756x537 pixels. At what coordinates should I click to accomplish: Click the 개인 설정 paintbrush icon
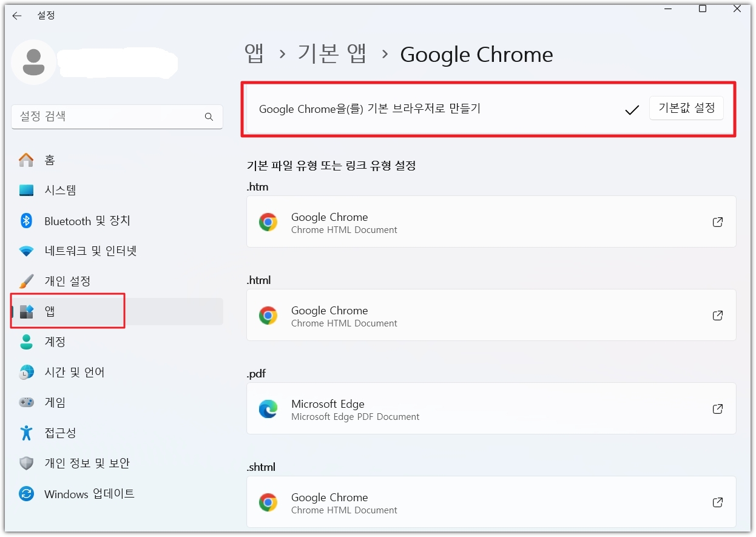[x=26, y=282]
